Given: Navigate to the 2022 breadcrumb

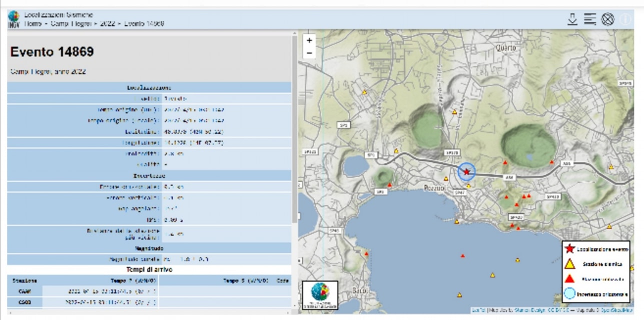Looking at the screenshot, I should tap(108, 23).
